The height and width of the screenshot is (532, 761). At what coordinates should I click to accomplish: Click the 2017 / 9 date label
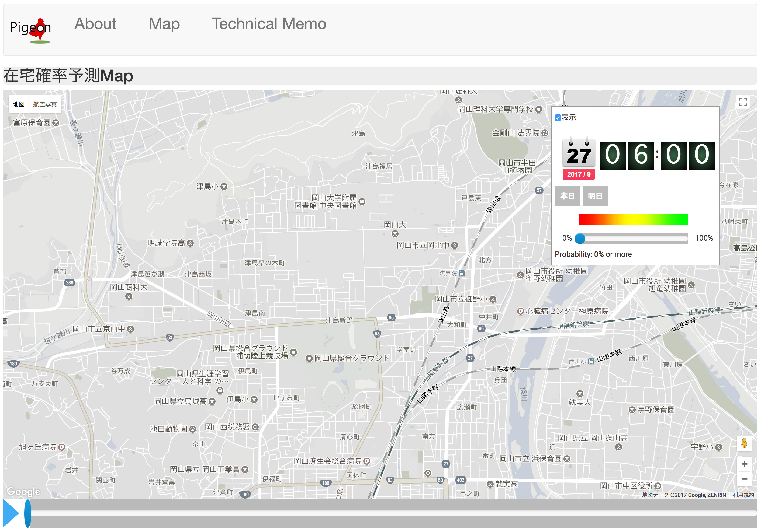pos(579,174)
